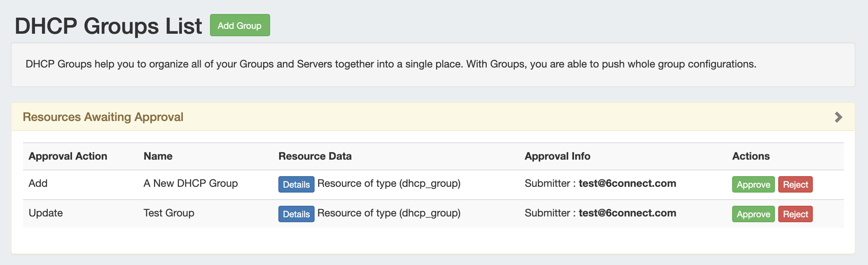The height and width of the screenshot is (265, 868).
Task: Select the Test Group name cell
Action: pyautogui.click(x=169, y=213)
